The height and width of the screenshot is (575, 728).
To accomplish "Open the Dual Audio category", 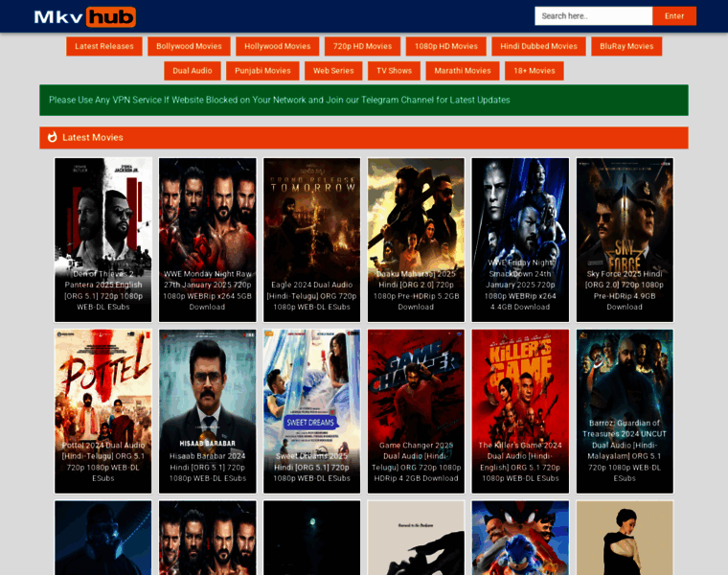I will coord(193,71).
